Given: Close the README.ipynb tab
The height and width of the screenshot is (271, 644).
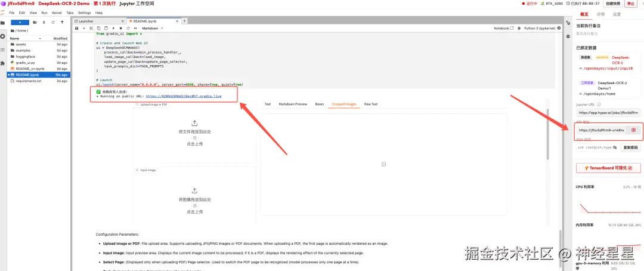Looking at the screenshot, I should tap(178, 21).
